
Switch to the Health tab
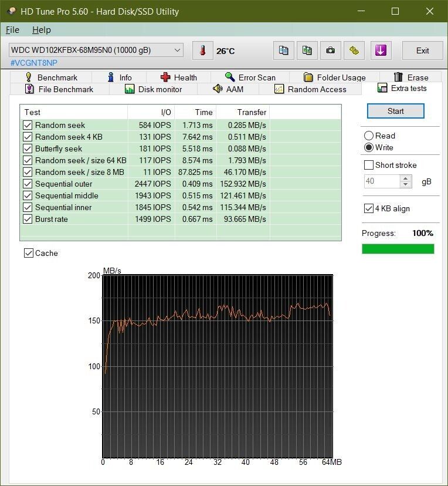click(x=179, y=77)
